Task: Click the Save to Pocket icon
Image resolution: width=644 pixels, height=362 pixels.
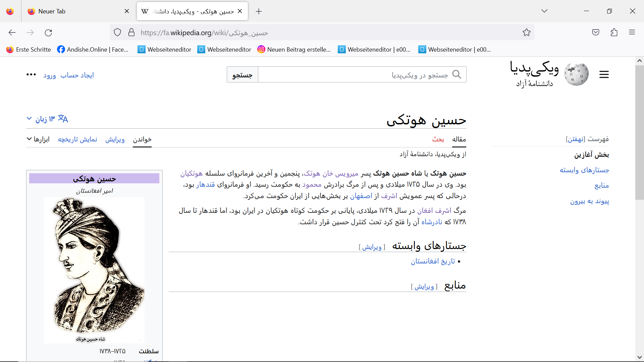Action: click(x=595, y=33)
